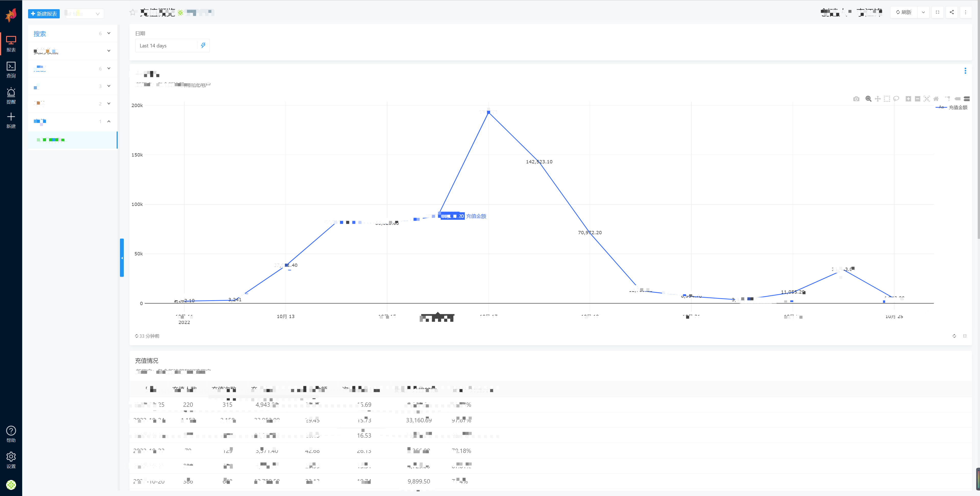
Task: Download plot as PNG camera icon
Action: click(856, 99)
